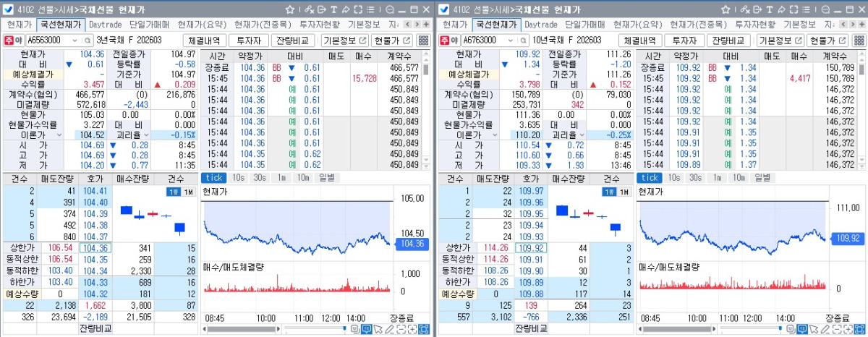Click the speech bubble chart icon in left window
The image size is (868, 337).
coord(367,329)
